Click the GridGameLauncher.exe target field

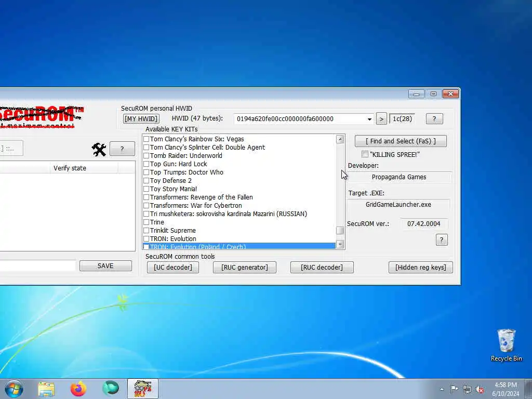(x=398, y=205)
